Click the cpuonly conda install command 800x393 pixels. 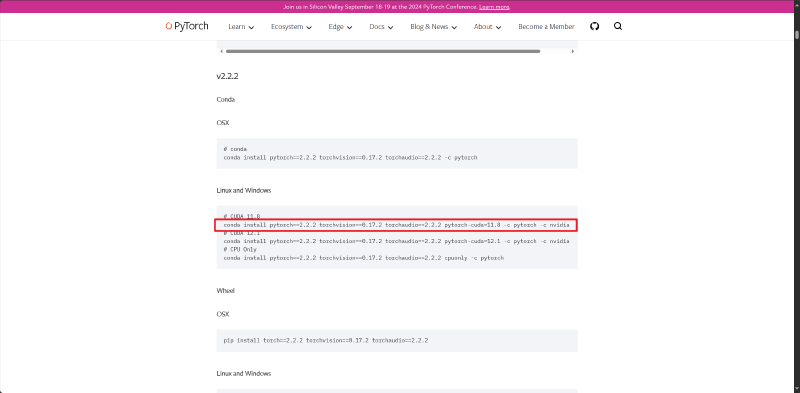pos(363,258)
